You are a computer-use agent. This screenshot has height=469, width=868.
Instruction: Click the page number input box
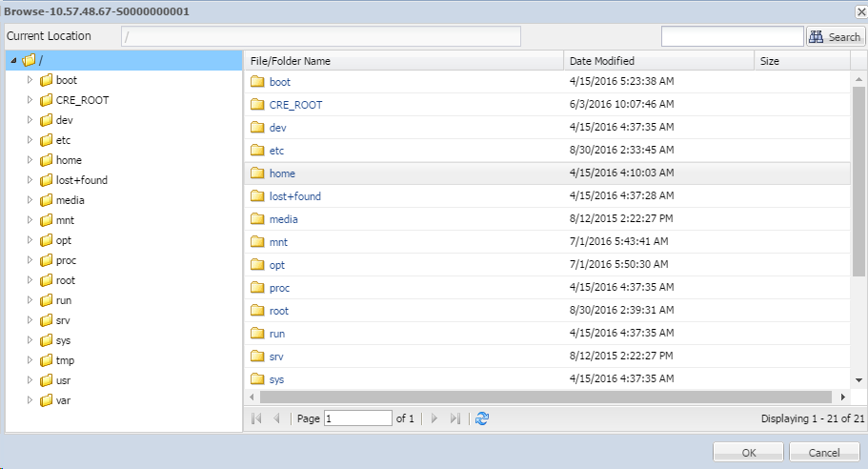[358, 418]
